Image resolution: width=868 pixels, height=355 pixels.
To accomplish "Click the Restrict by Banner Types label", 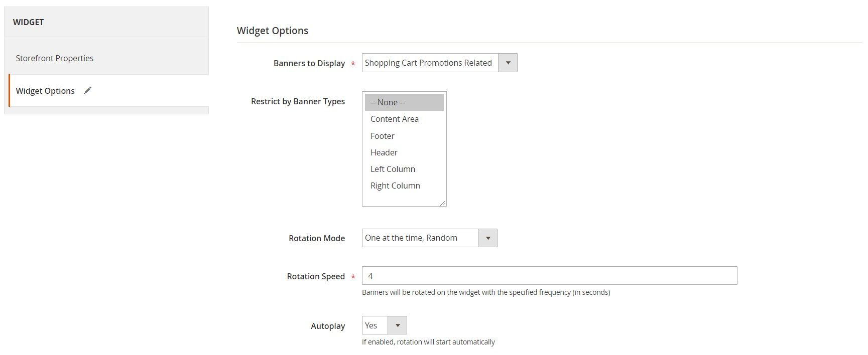I will [298, 101].
